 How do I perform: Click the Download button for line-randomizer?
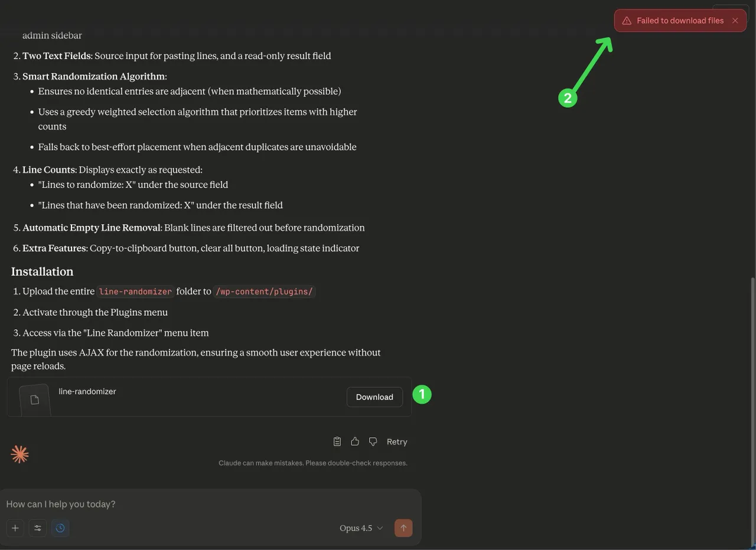[374, 397]
